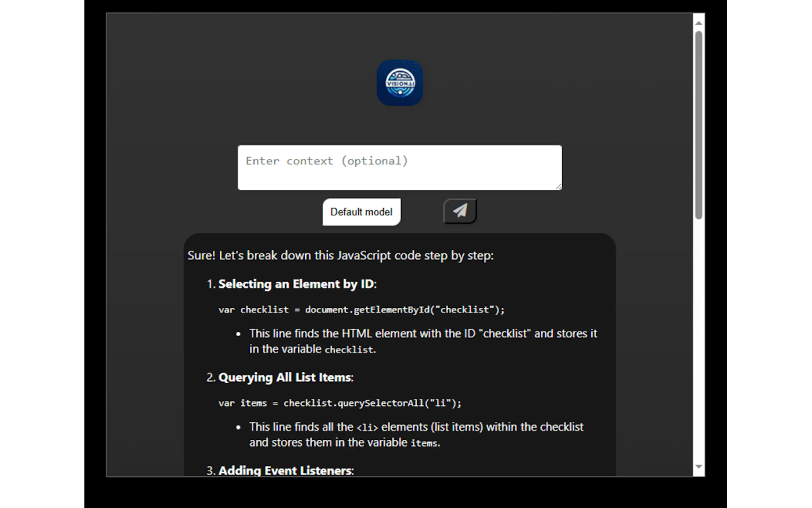Click the VisionAI logo icon
This screenshot has height=508, width=812.
pos(400,83)
